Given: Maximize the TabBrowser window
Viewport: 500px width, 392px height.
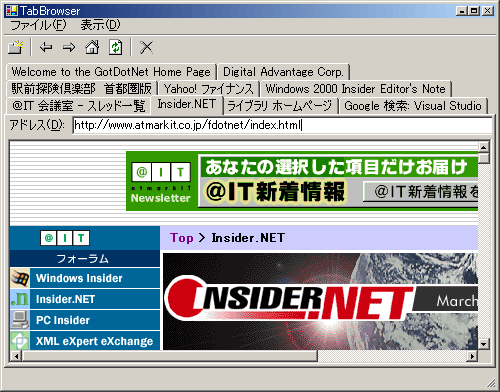Looking at the screenshot, I should 474,11.
